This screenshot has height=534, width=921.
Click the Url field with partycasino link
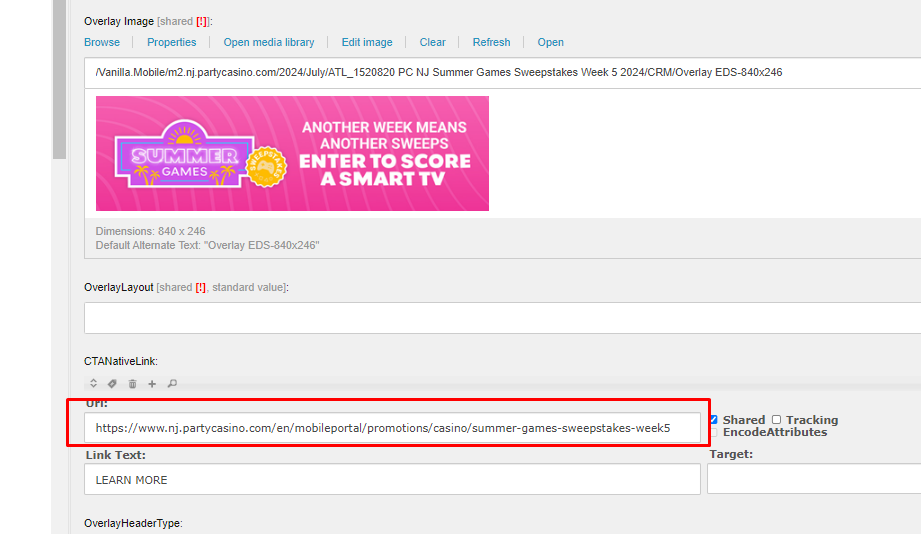tap(392, 428)
